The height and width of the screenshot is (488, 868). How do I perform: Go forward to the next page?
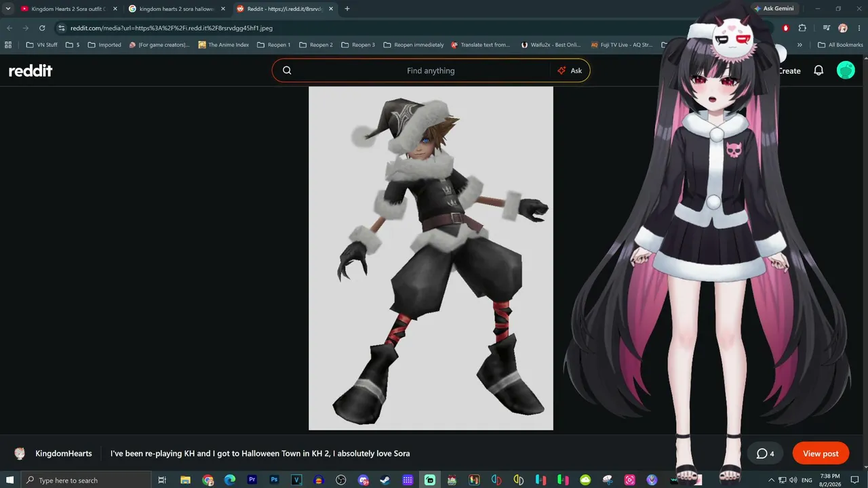[26, 28]
